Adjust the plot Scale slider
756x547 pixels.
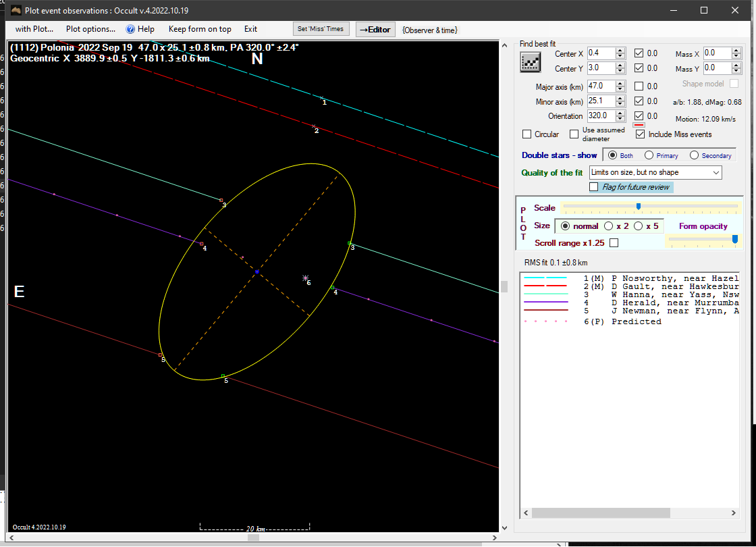point(639,207)
